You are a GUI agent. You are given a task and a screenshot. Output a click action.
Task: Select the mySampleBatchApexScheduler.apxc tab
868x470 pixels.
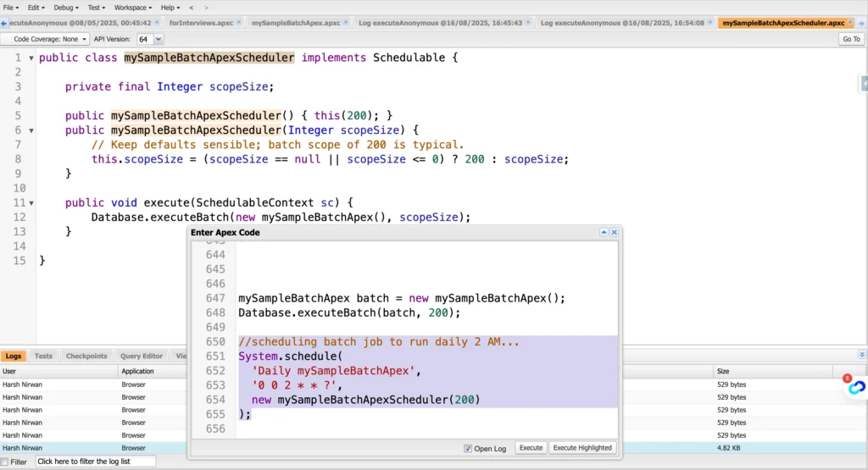(x=783, y=23)
